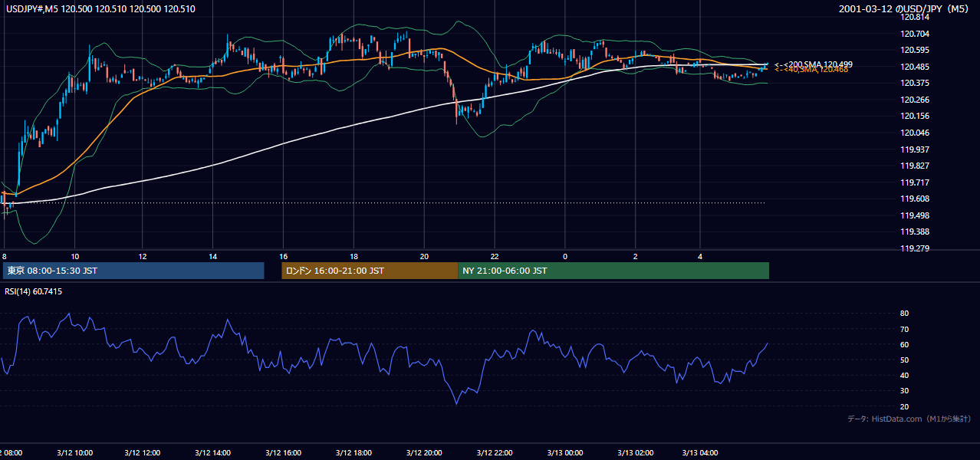
Task: Click hour label 4 under price chart
Action: (x=700, y=256)
